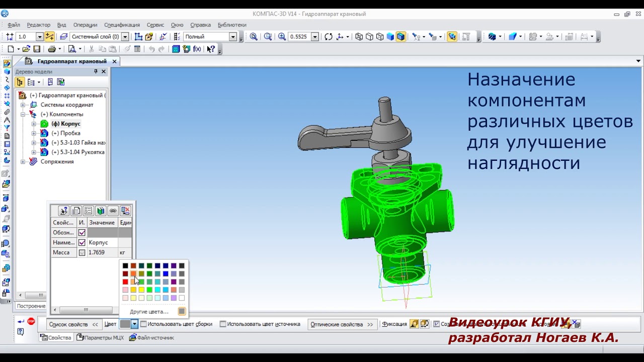The width and height of the screenshot is (644, 362).
Task: Click the rotate view icon
Action: tap(329, 37)
